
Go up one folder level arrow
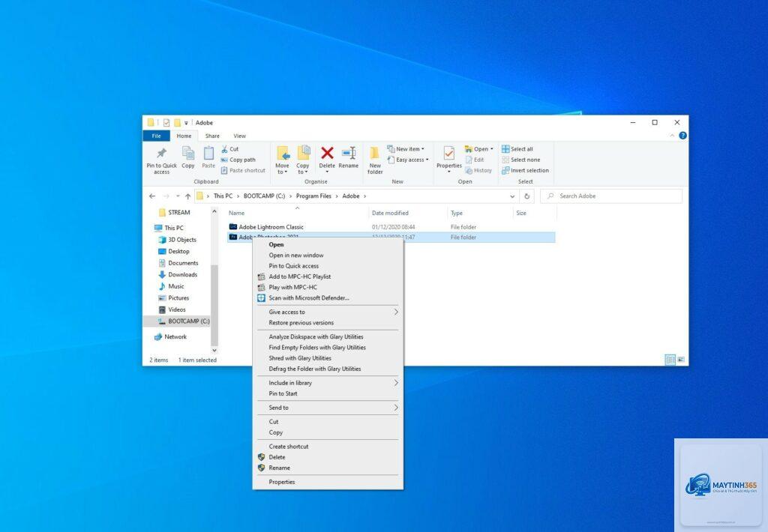(x=187, y=196)
